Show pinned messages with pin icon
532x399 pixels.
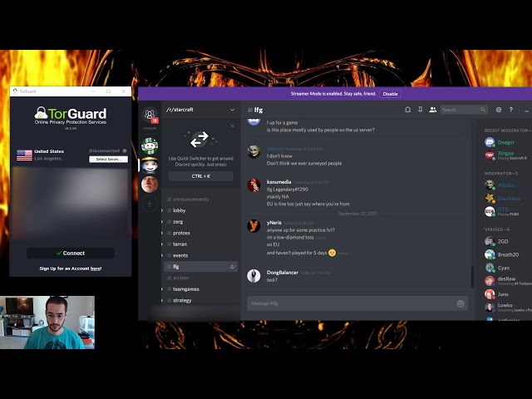pyautogui.click(x=420, y=110)
